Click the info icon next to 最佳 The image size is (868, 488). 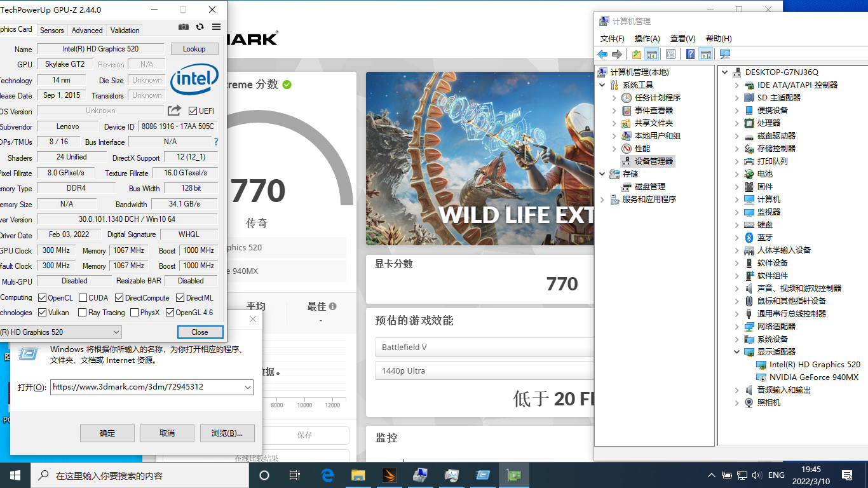[x=333, y=306]
